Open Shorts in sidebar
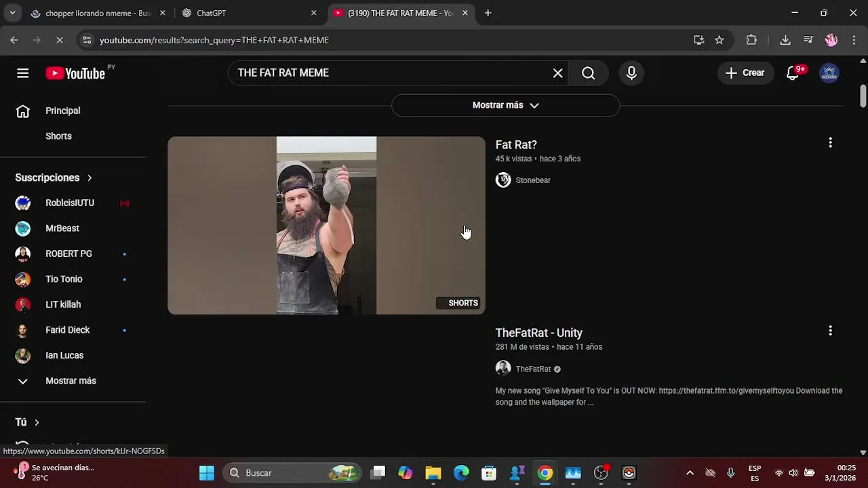 (x=73, y=136)
